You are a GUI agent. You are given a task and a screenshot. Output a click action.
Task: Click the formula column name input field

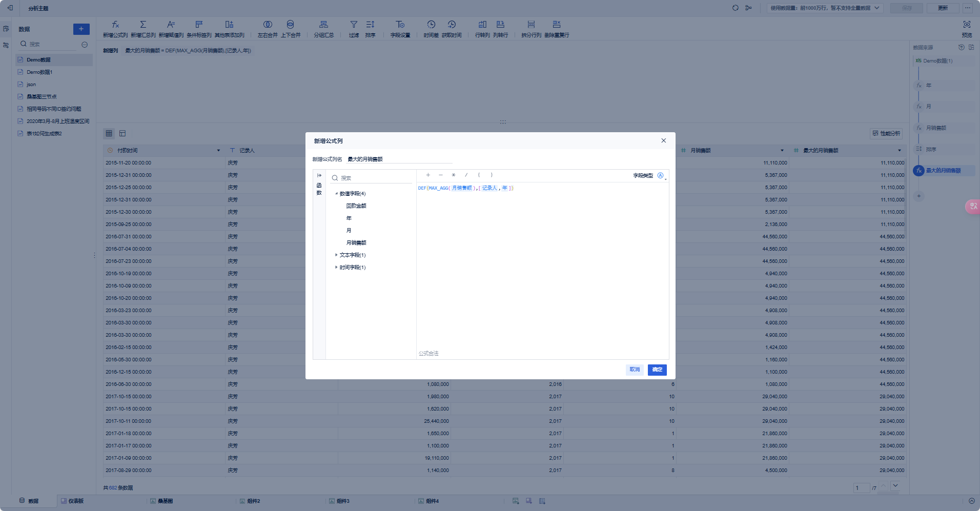click(399, 159)
